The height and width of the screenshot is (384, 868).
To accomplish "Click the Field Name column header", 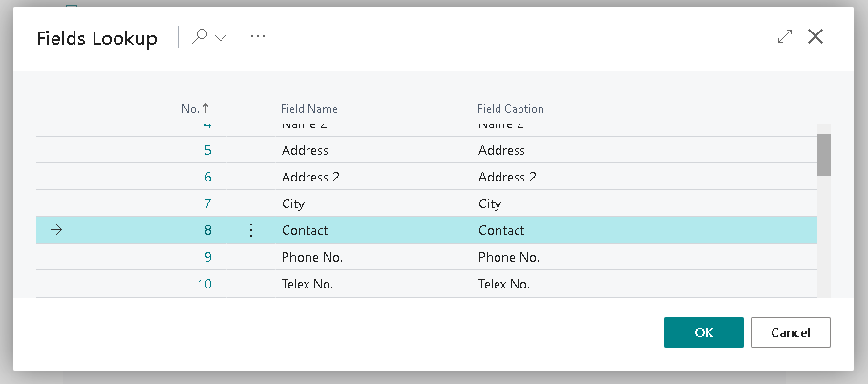I will point(308,109).
